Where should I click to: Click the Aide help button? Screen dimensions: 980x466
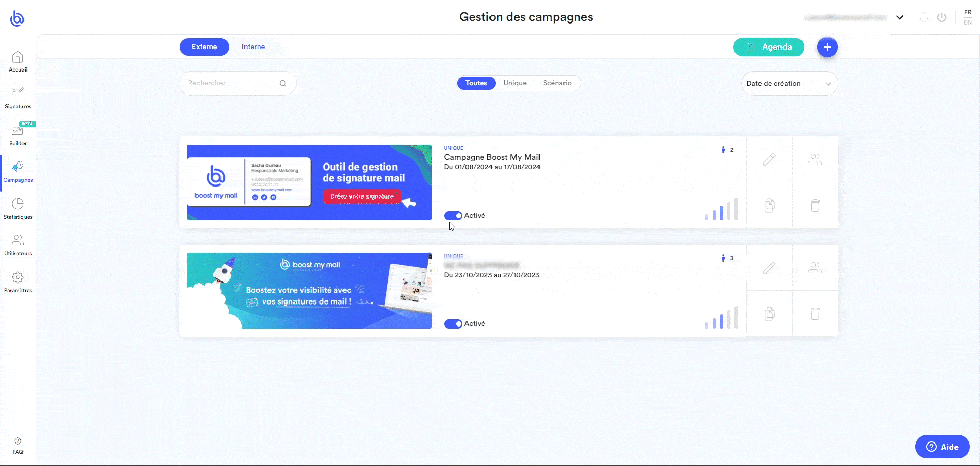(x=942, y=447)
